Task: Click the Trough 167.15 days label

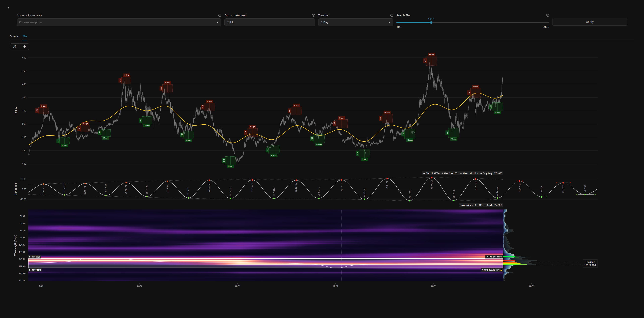Action: pyautogui.click(x=590, y=263)
